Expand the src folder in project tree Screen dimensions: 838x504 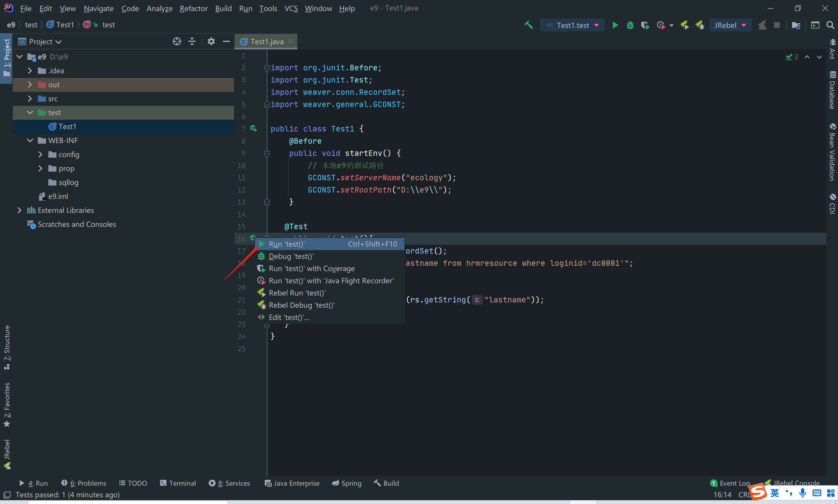point(30,99)
